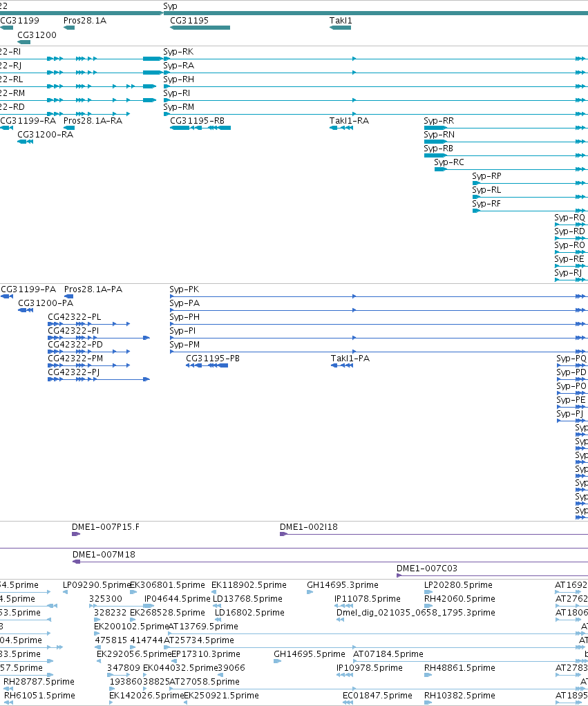Click the CG31200 gene label
This screenshot has height=706, width=588.
coord(37,35)
